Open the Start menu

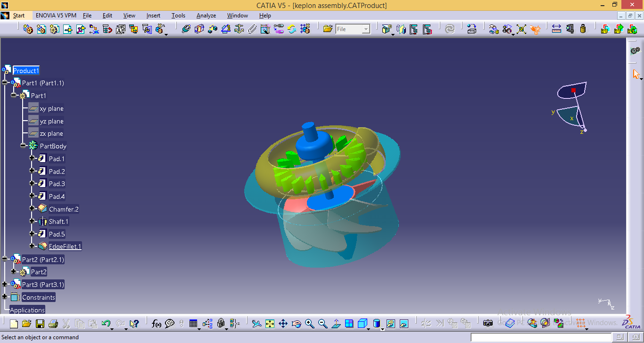click(19, 16)
